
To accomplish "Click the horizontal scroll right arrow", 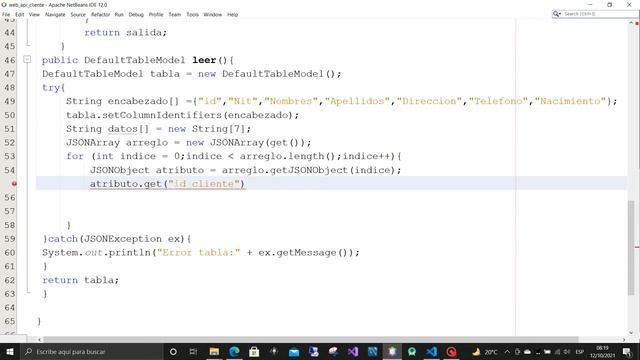I will coord(624,340).
